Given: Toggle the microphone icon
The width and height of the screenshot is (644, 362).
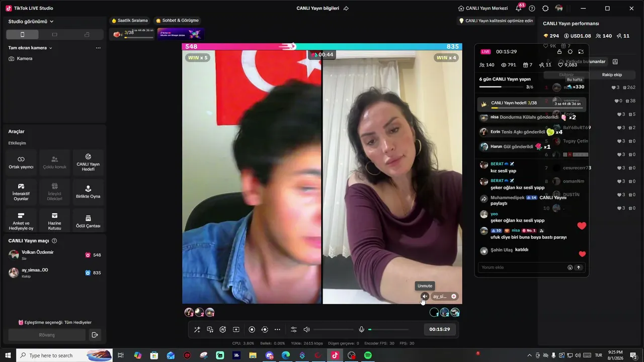Looking at the screenshot, I should coord(361,329).
